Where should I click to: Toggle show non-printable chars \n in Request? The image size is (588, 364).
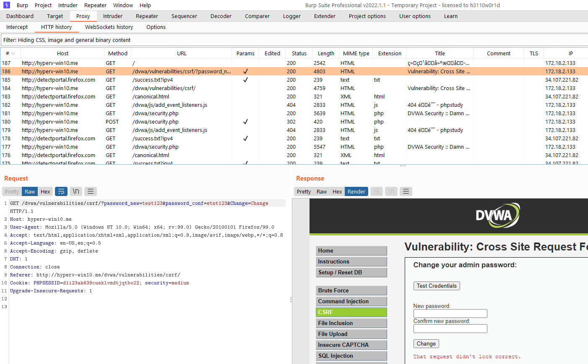click(76, 191)
